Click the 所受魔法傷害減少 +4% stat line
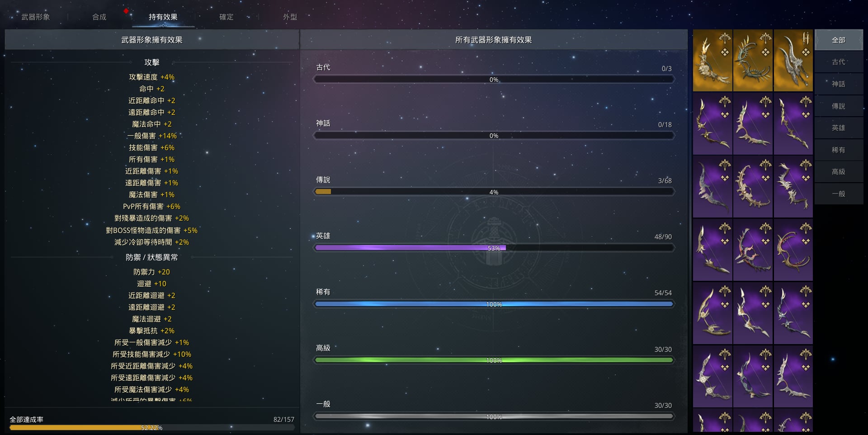868x435 pixels. (152, 390)
